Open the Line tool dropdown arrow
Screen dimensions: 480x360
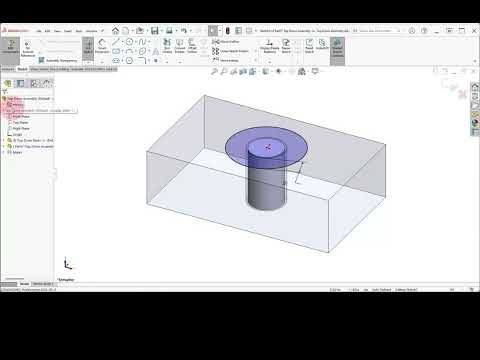click(122, 42)
